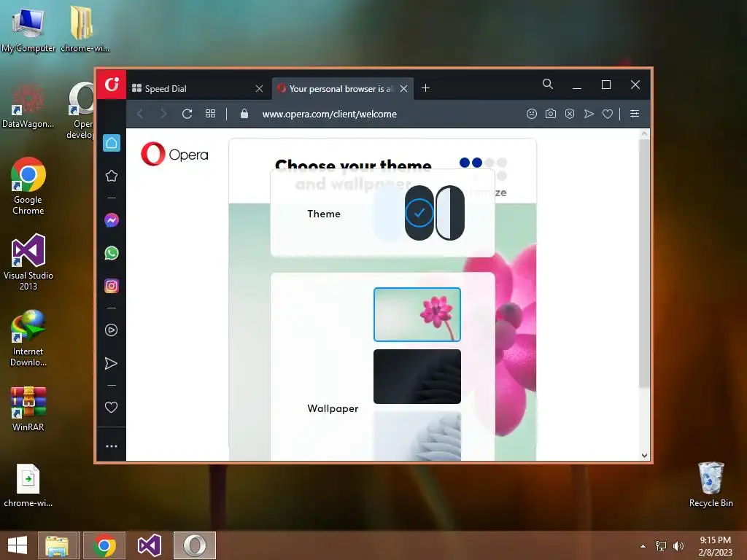747x560 pixels.
Task: Select Google Chrome desktop shortcut
Action: click(x=28, y=186)
